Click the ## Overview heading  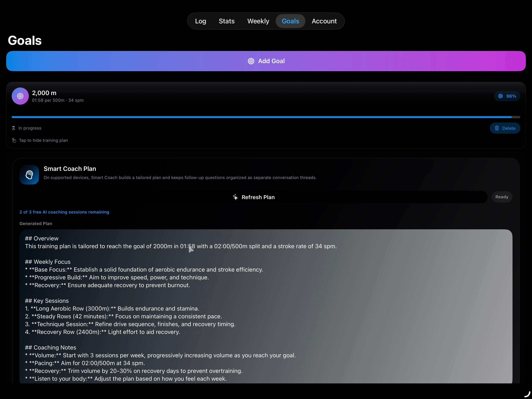tap(42, 238)
